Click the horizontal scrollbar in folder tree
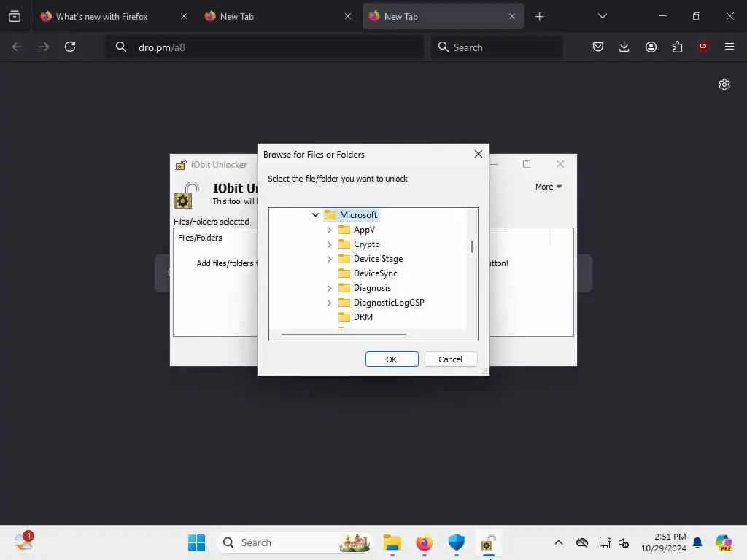Viewport: 747px width, 560px height. click(x=344, y=335)
